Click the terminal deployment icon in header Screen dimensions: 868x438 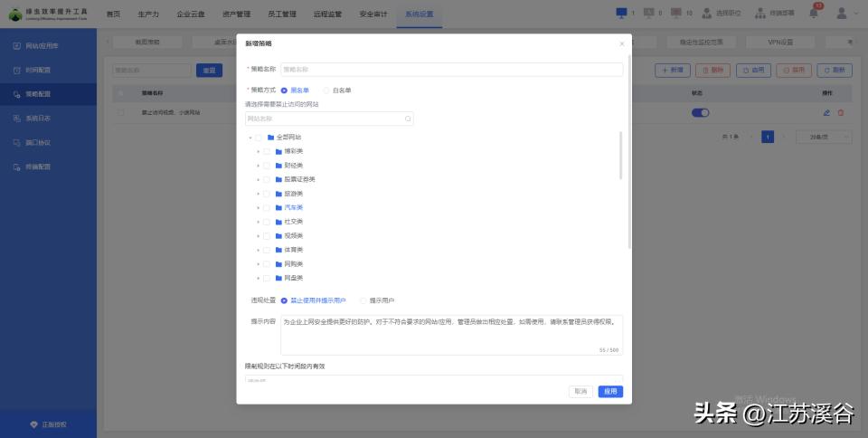[760, 14]
